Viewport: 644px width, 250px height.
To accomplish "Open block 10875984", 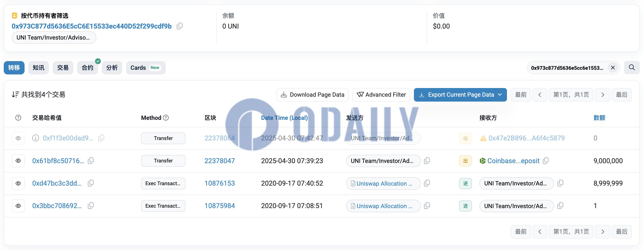I will 220,206.
